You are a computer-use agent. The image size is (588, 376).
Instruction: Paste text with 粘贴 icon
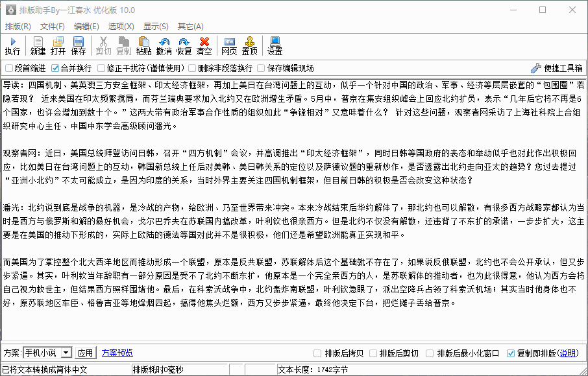[143, 46]
